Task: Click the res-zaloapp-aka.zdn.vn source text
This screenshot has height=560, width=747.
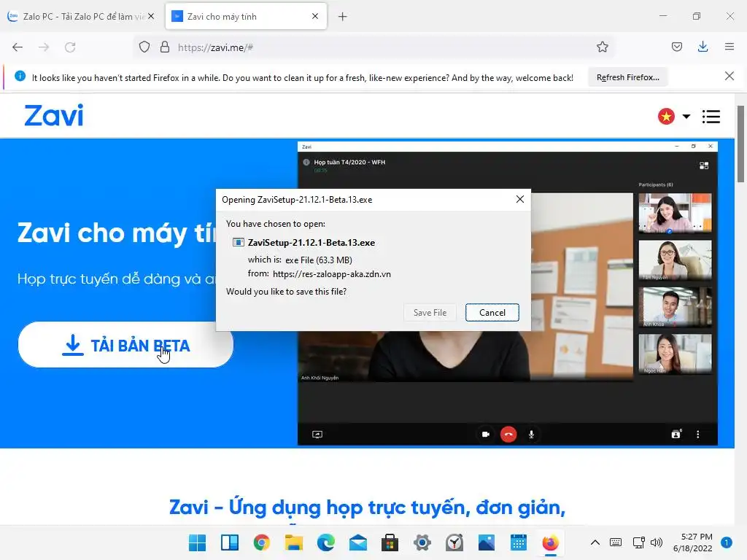Action: 332,274
